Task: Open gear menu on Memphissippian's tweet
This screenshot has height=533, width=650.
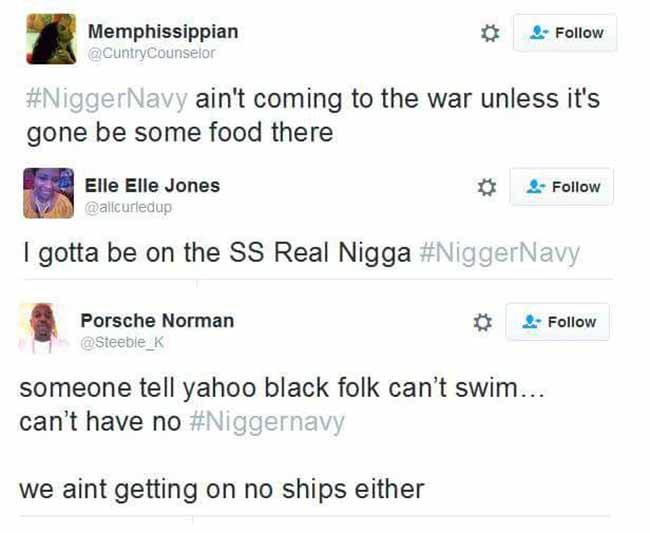Action: point(490,33)
